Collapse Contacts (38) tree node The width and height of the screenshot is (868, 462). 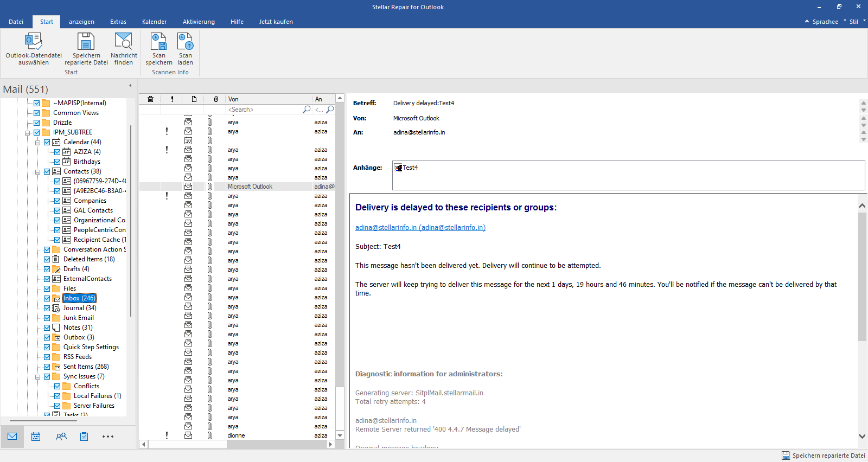tap(38, 172)
